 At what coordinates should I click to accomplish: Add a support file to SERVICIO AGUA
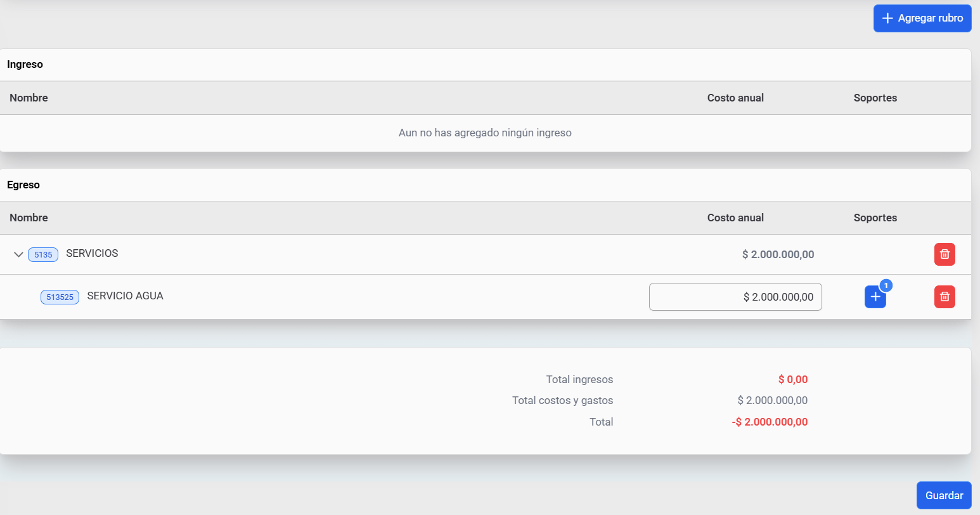pos(875,297)
